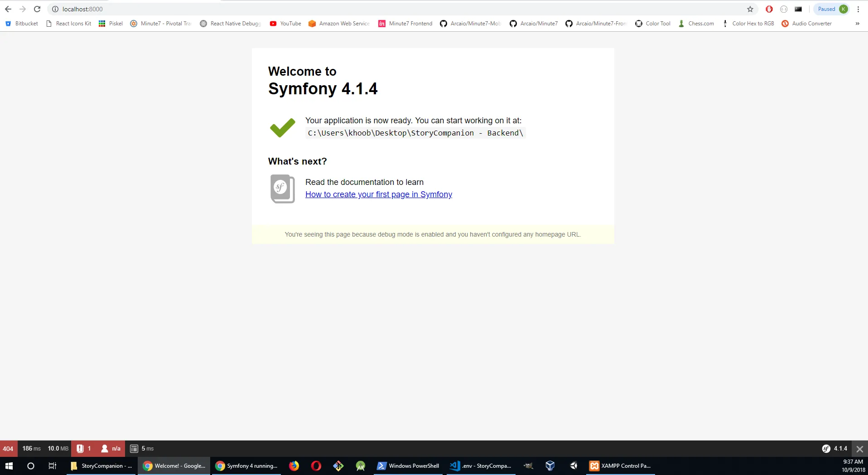Launch Opera from the taskbar
868x475 pixels.
coord(316,466)
